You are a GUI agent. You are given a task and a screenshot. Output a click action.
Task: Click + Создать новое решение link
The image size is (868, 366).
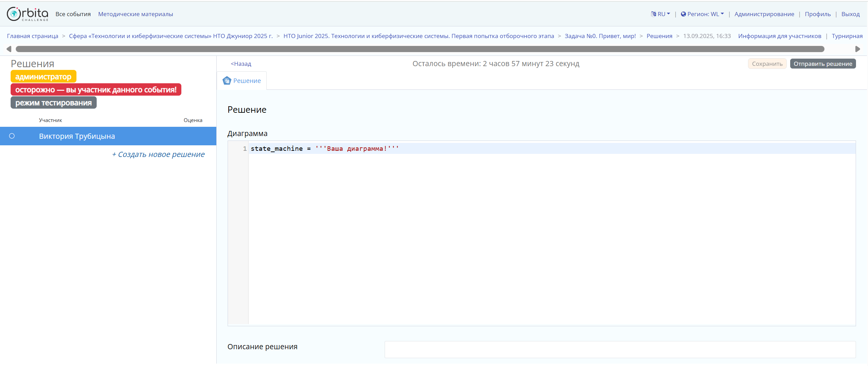pos(158,155)
